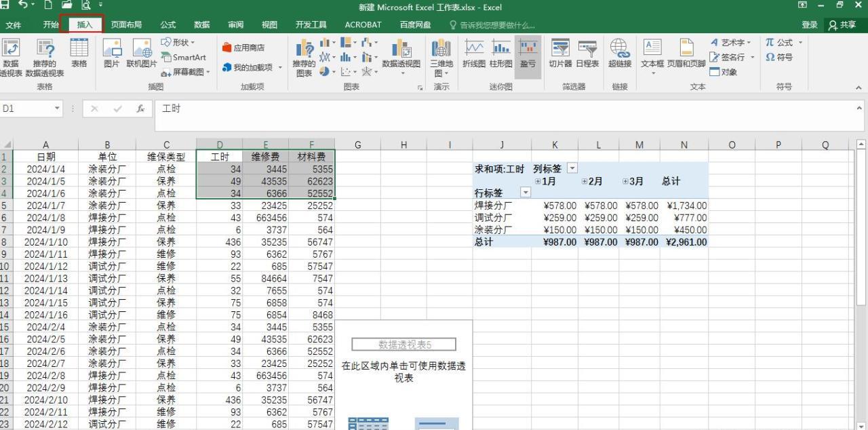Open recommended charts (推荐的图表)

(x=304, y=58)
